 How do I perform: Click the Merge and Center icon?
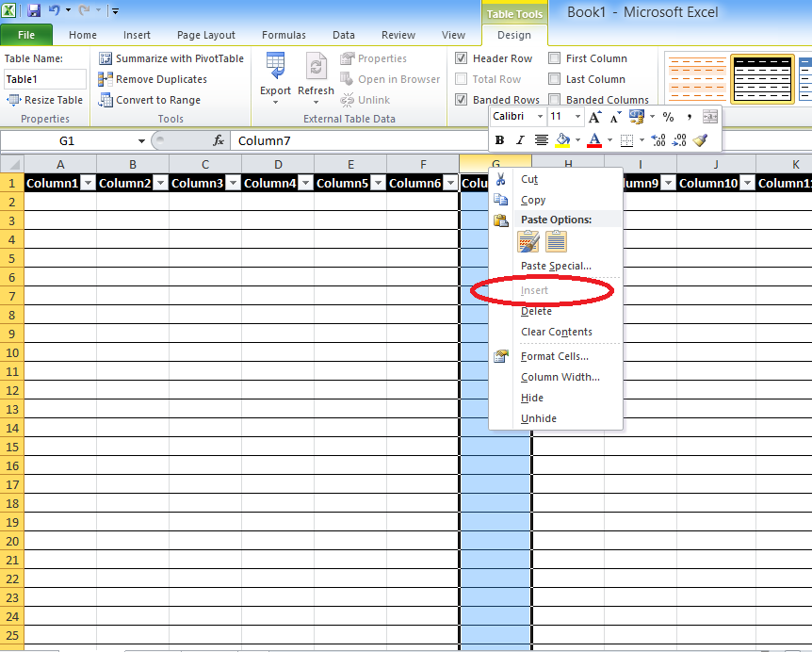[x=710, y=117]
